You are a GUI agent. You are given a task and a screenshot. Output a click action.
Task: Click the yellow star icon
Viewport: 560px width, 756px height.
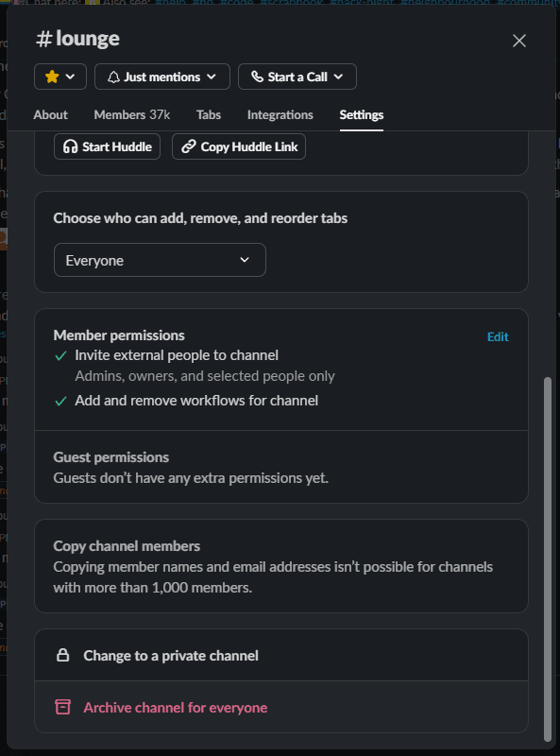point(52,77)
